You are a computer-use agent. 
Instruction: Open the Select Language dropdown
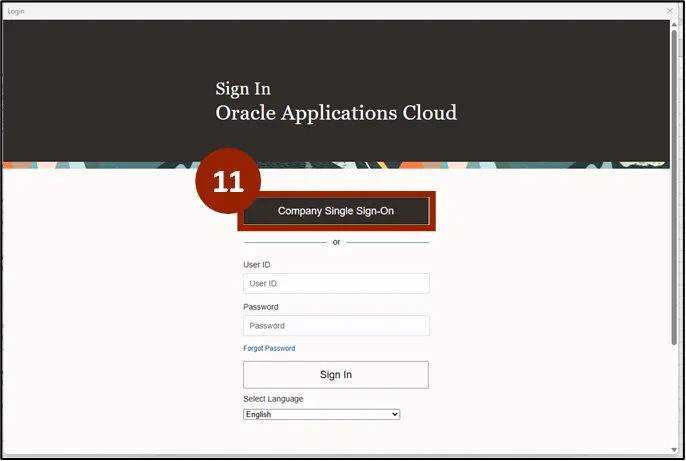322,414
